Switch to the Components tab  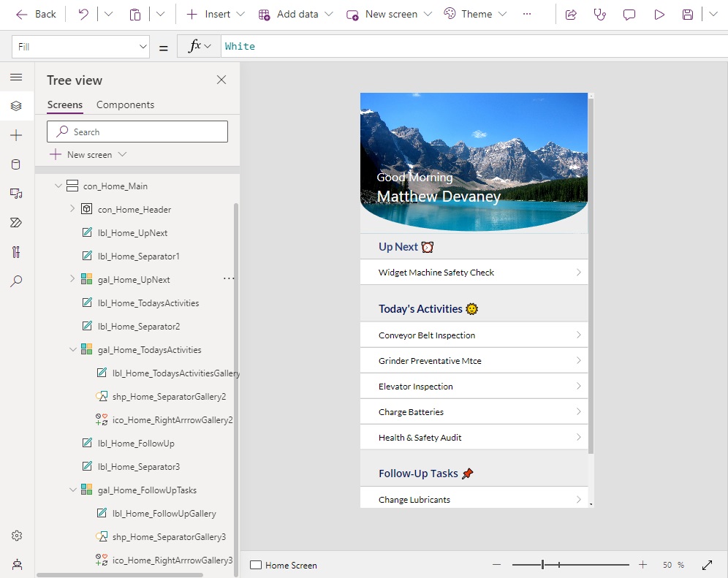(126, 105)
